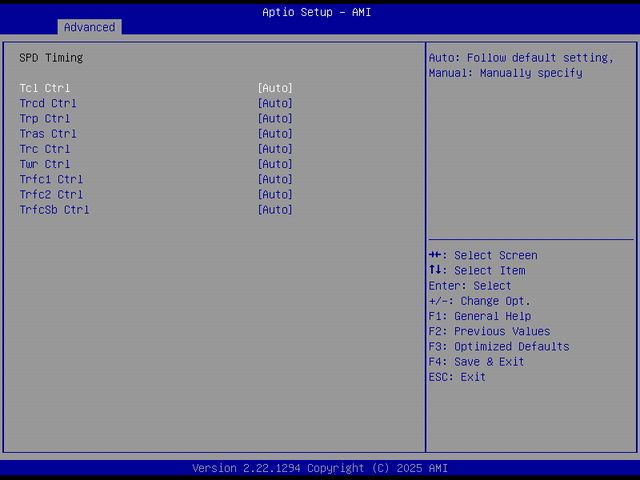Change the Trc Ctrl [Auto] value
Screen dimensions: 640x480
pyautogui.click(x=275, y=149)
